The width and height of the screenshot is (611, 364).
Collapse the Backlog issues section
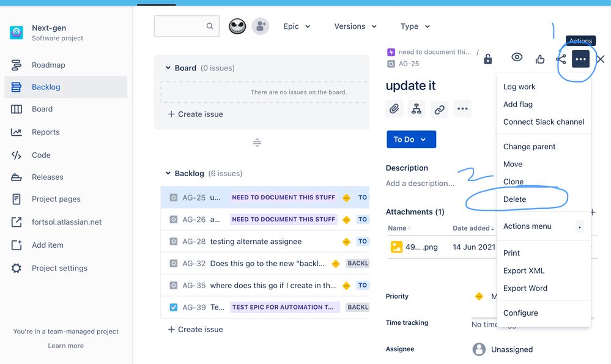point(168,173)
